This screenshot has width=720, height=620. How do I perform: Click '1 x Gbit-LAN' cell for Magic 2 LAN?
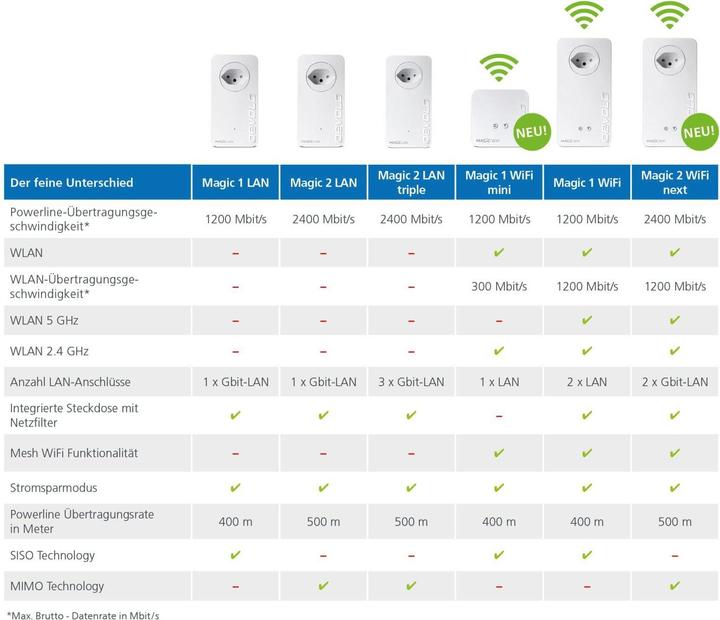pyautogui.click(x=323, y=382)
